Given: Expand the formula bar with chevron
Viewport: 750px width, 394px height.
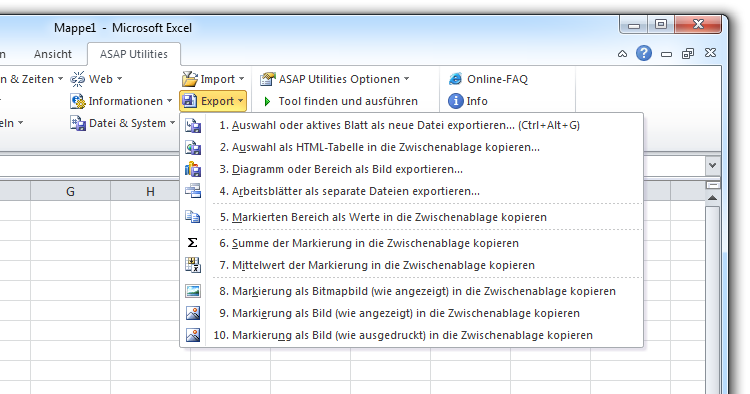Looking at the screenshot, I should pos(713,165).
